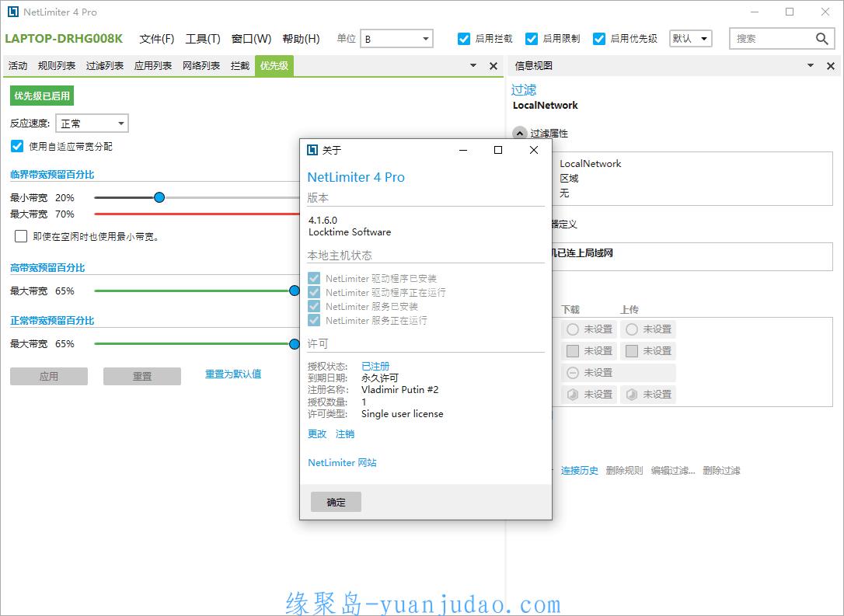Screen dimensions: 844x616
Task: Click 确定 in the 关于 dialog
Action: click(x=336, y=502)
